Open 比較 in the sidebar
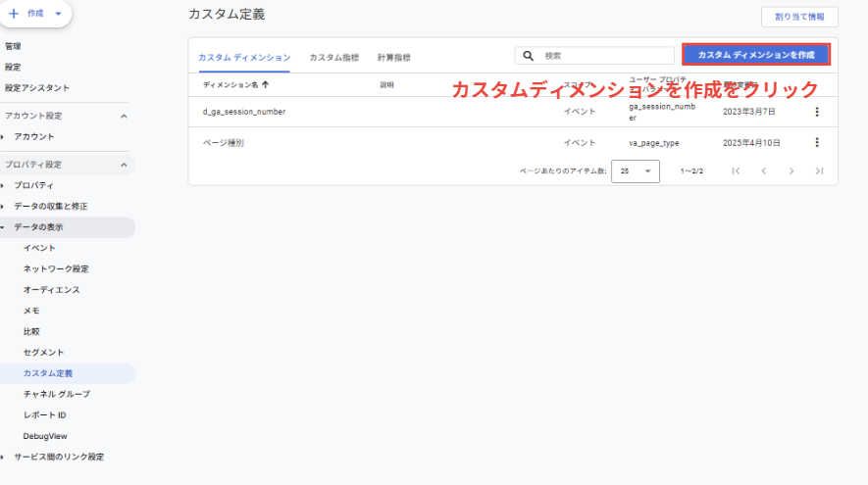 [x=31, y=332]
